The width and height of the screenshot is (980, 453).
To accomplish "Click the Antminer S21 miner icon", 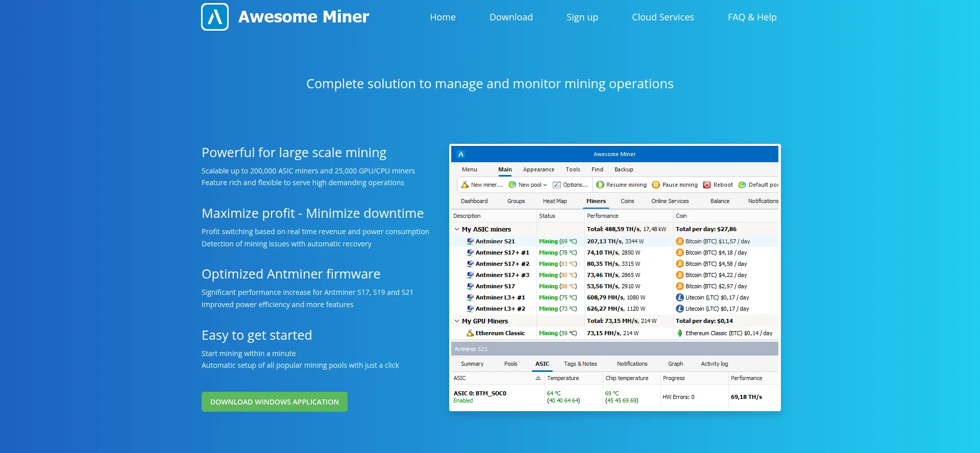I will pyautogui.click(x=470, y=241).
